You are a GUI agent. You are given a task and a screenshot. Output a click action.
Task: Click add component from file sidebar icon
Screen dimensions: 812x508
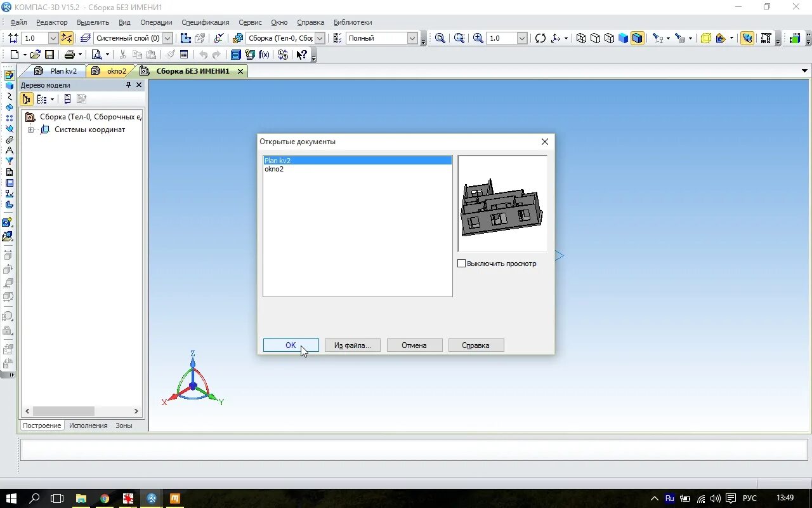(7, 236)
